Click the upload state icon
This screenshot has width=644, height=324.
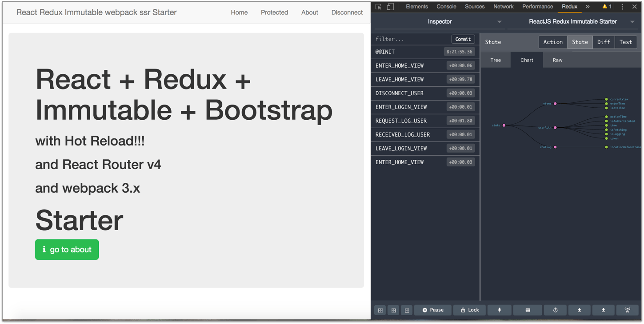(579, 310)
